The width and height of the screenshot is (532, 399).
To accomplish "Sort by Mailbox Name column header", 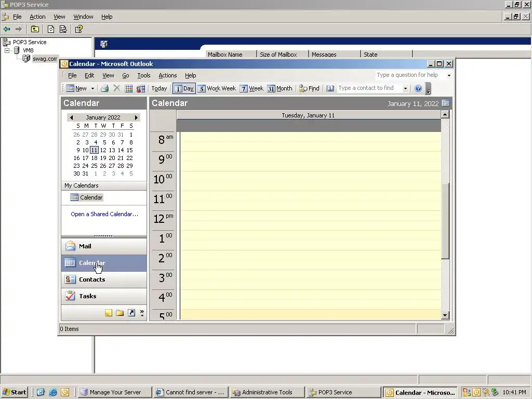I will [x=231, y=54].
